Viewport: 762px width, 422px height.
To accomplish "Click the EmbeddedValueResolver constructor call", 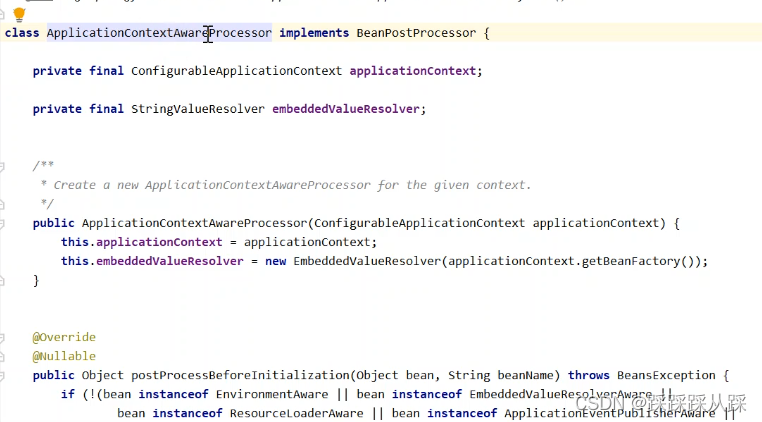I will click(367, 261).
